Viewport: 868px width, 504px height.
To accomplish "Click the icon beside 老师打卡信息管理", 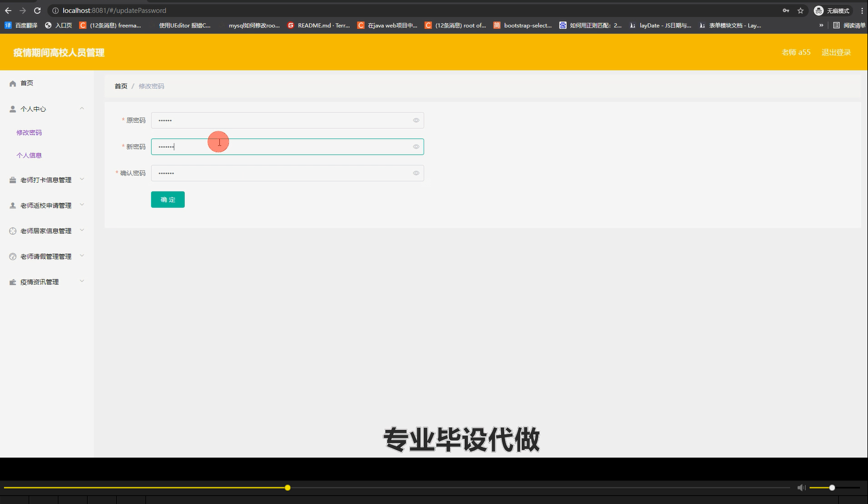I will click(x=13, y=180).
